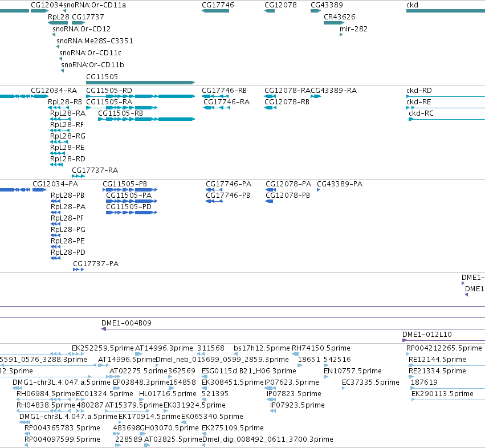Click the IP07623.5prime EST glyph
The width and height of the screenshot is (485, 448).
(x=270, y=388)
